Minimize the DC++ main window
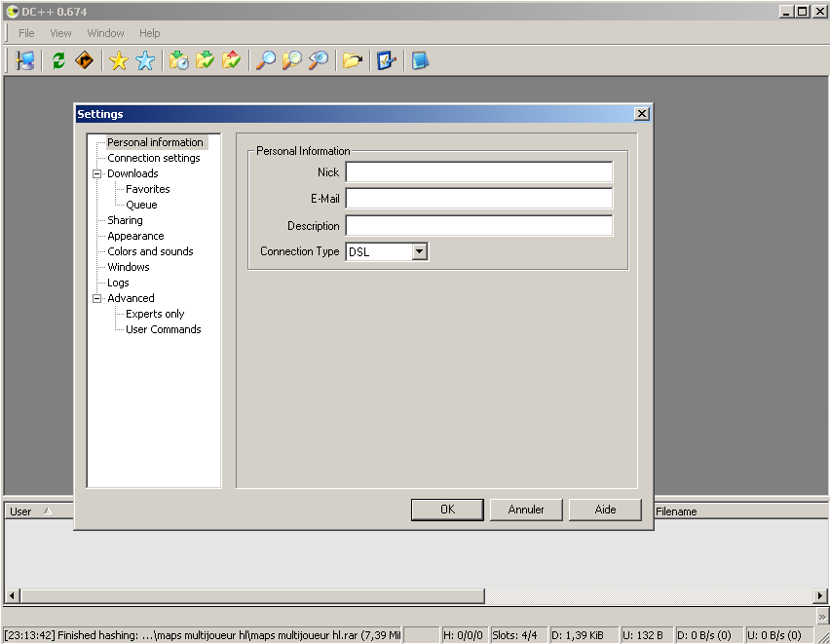 click(786, 11)
